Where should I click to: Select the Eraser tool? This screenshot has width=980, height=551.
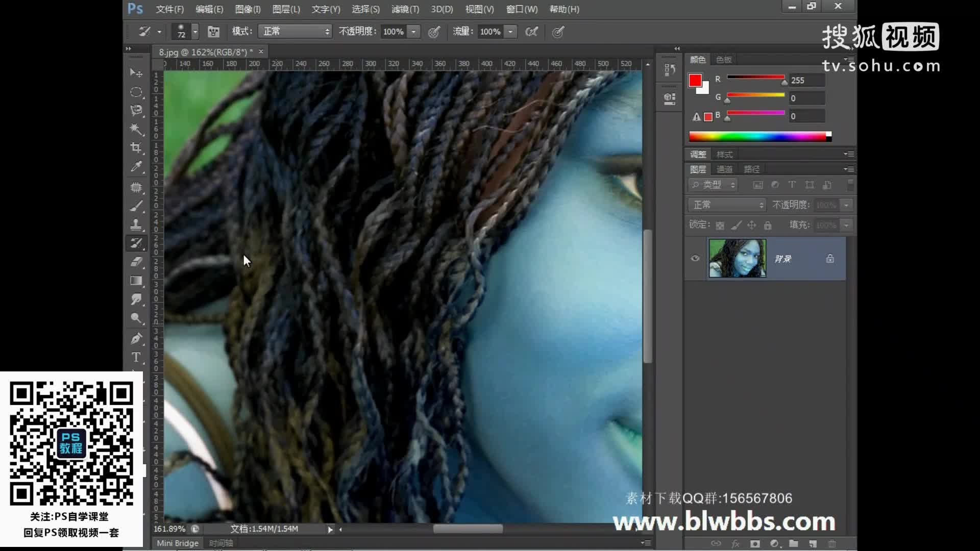pyautogui.click(x=136, y=262)
